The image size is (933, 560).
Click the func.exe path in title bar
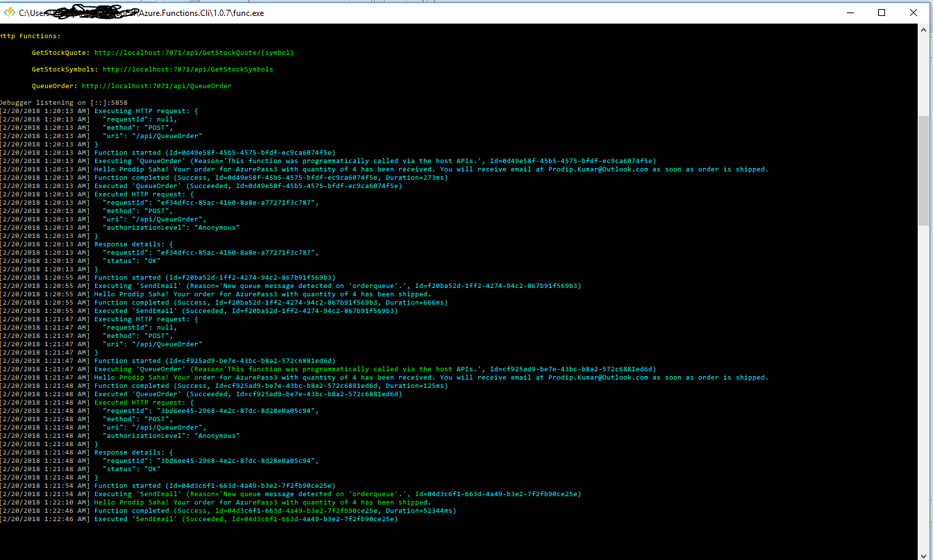pos(141,13)
